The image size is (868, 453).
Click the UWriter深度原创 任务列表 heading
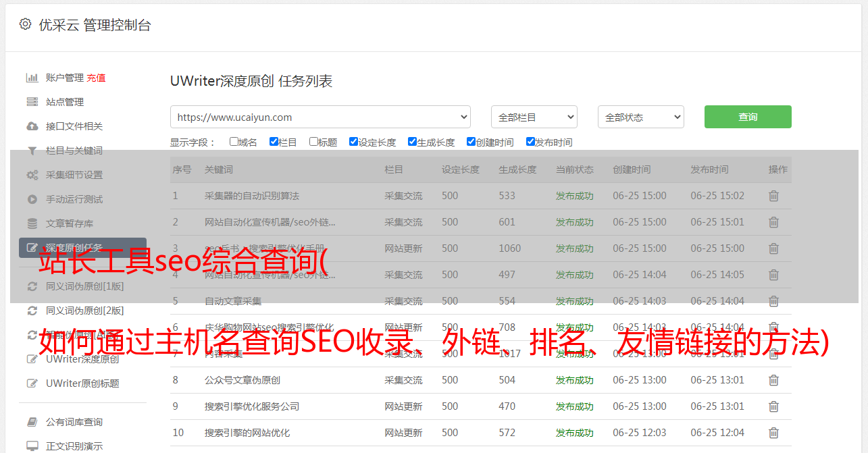(251, 81)
